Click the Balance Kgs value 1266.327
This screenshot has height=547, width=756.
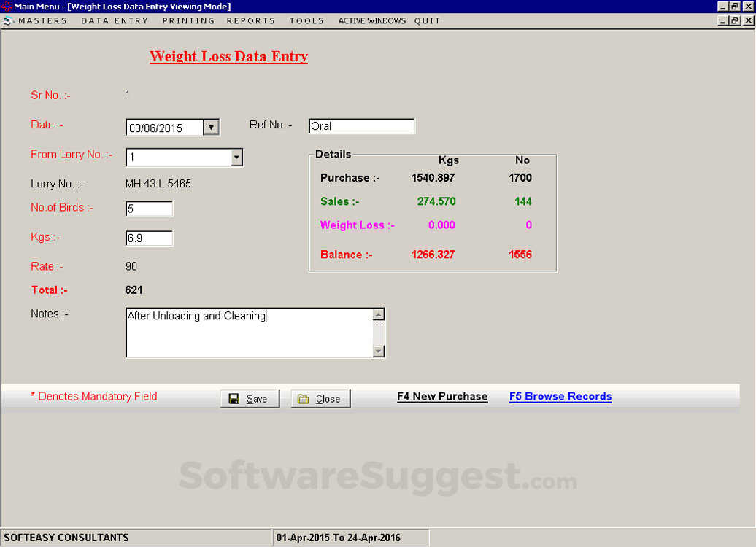[433, 255]
